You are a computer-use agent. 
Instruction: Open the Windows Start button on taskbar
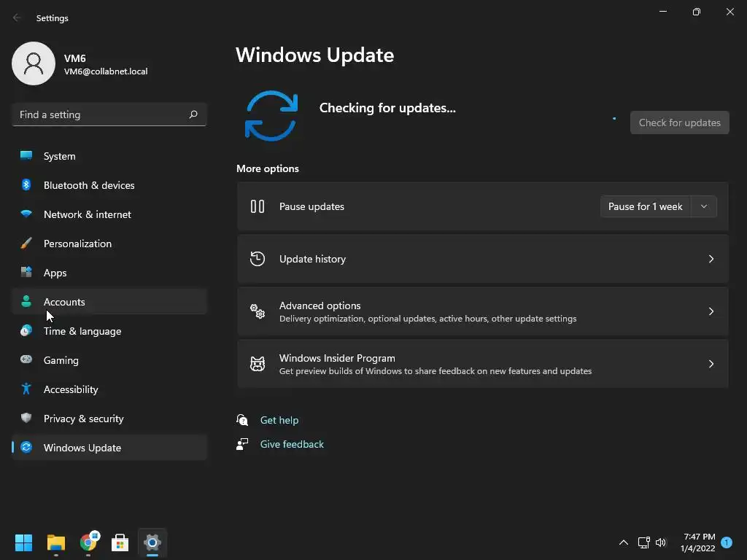coord(23,542)
